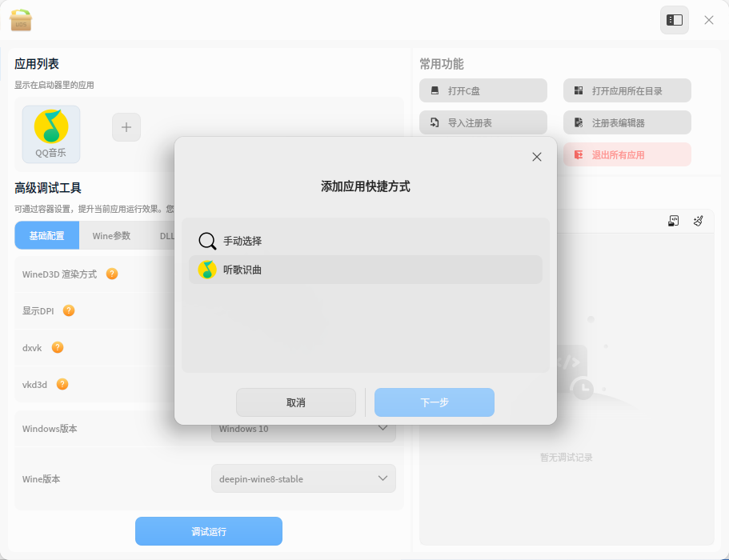This screenshot has height=560, width=729.
Task: Open help for WineD3D 渲染方式
Action: (112, 274)
